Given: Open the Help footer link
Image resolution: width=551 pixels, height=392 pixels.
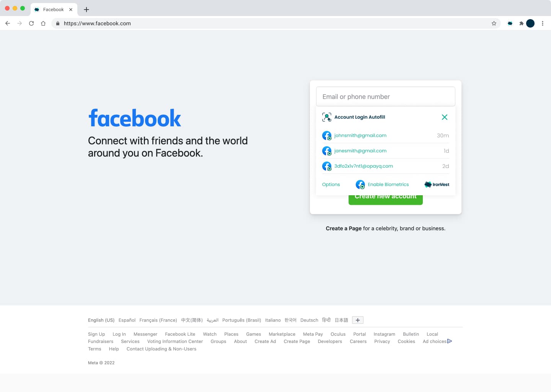Looking at the screenshot, I should point(114,349).
